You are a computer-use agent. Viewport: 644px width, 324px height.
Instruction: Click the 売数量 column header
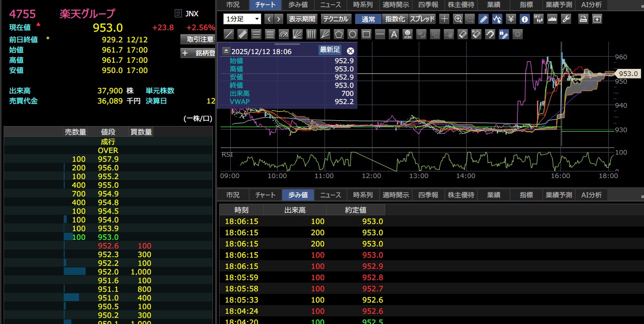click(75, 132)
